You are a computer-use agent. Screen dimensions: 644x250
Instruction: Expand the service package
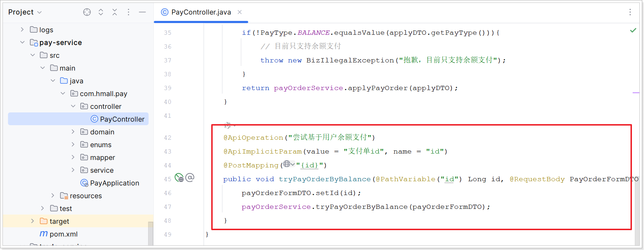[73, 170]
